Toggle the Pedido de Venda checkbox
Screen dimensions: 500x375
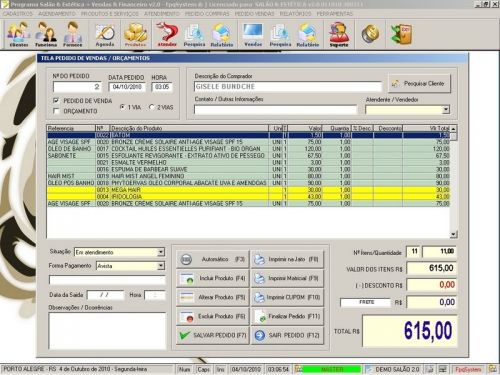(x=56, y=100)
